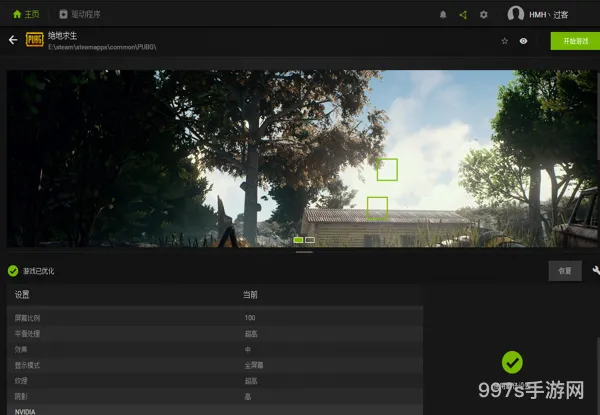
Task: Click the 游戏已优化 green check icon
Action: coord(13,271)
